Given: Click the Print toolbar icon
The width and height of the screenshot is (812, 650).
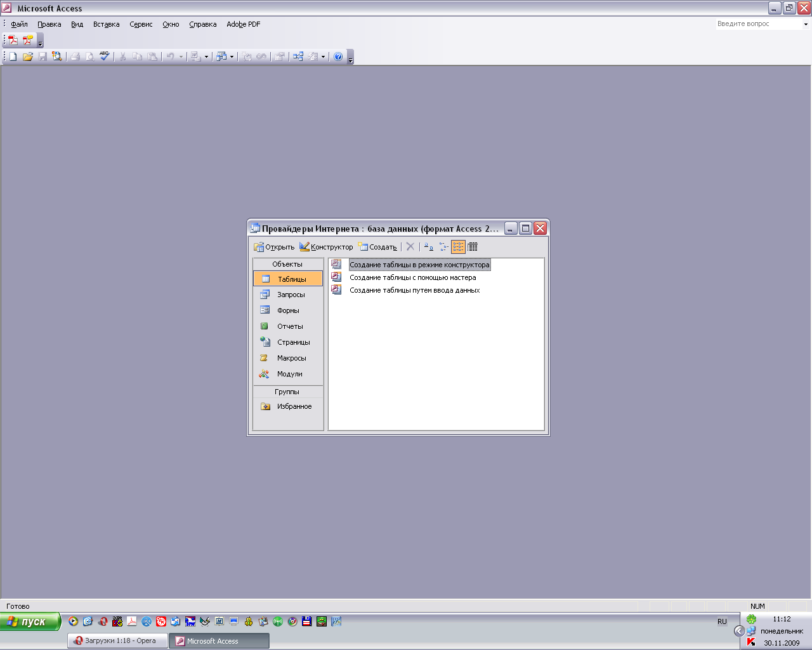Looking at the screenshot, I should click(x=75, y=56).
